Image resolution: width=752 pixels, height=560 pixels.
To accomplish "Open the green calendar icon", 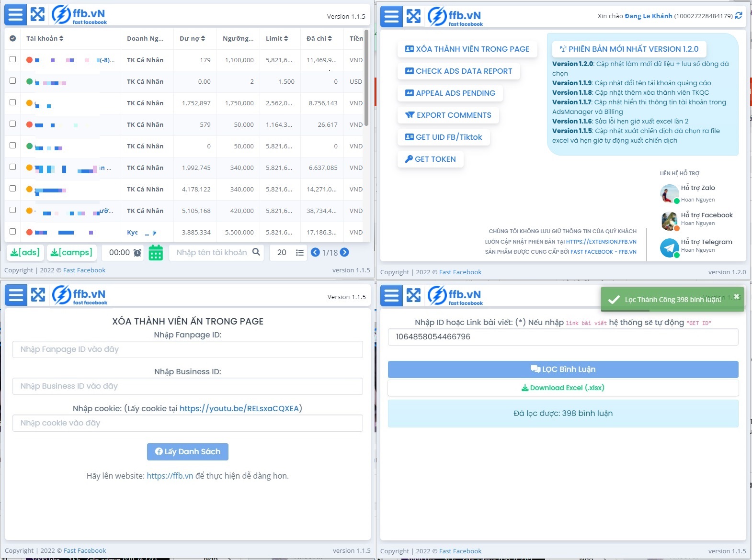I will [156, 252].
